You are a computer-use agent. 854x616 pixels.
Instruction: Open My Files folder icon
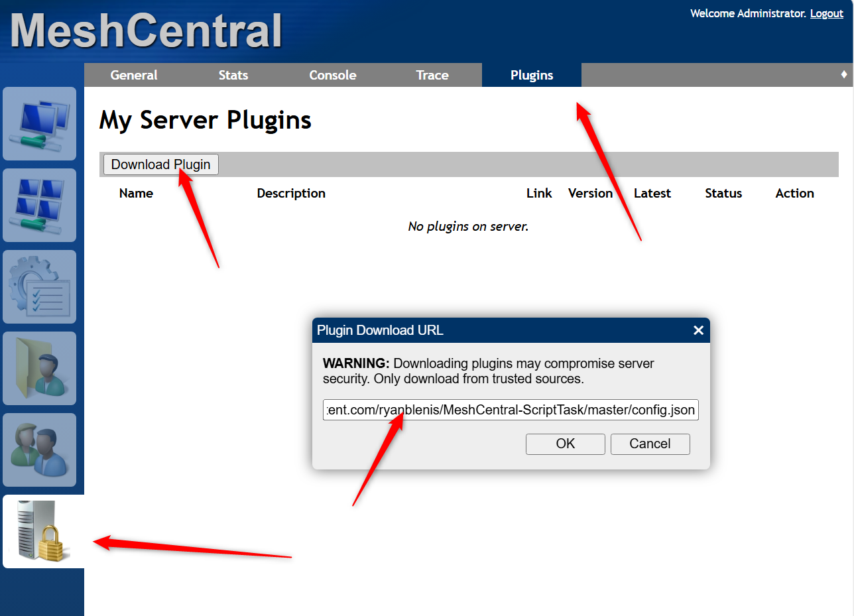click(x=39, y=369)
